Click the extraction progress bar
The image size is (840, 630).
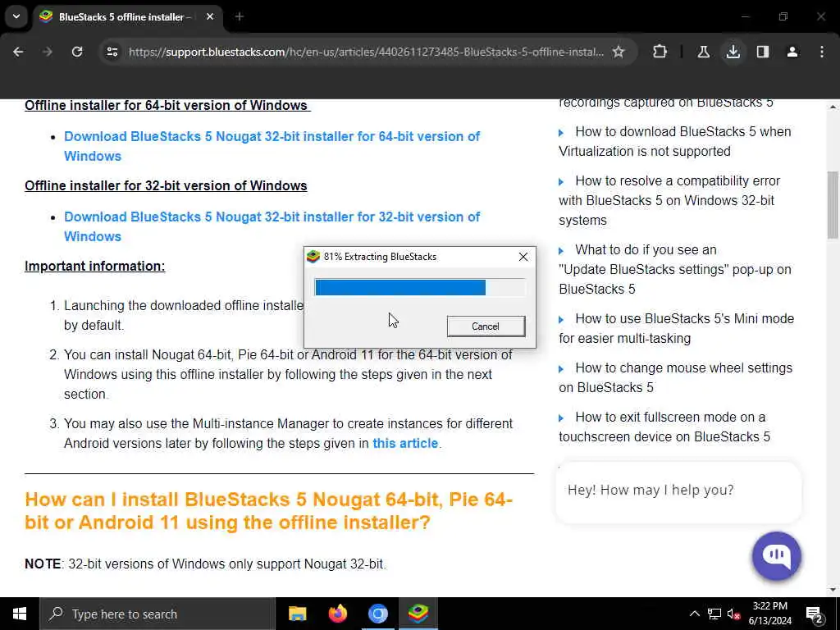[420, 288]
